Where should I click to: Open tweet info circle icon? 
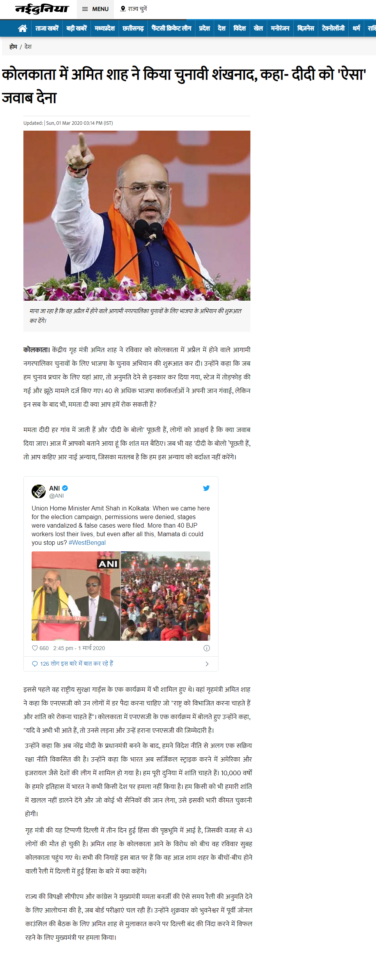coord(207,648)
